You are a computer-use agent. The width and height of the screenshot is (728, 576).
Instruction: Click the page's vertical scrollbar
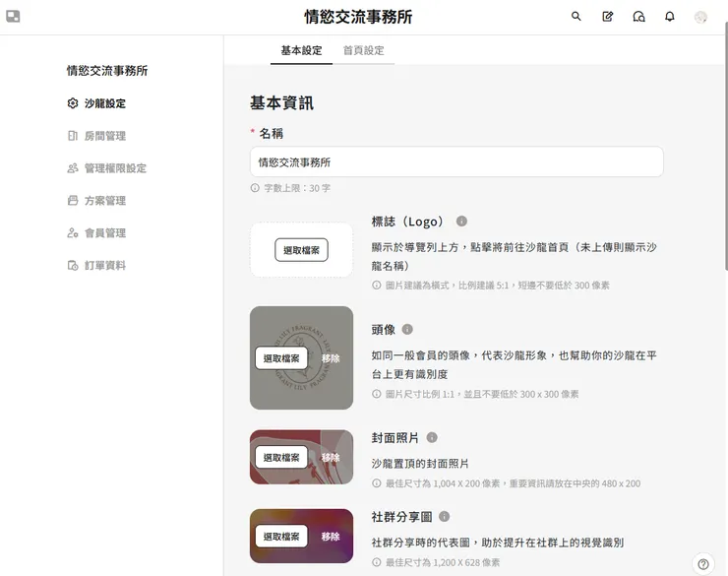[726, 146]
